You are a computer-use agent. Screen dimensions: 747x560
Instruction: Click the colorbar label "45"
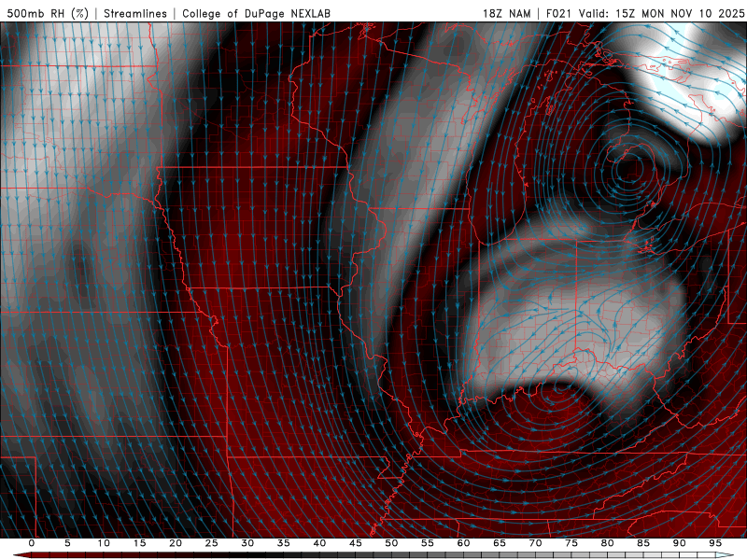click(356, 543)
